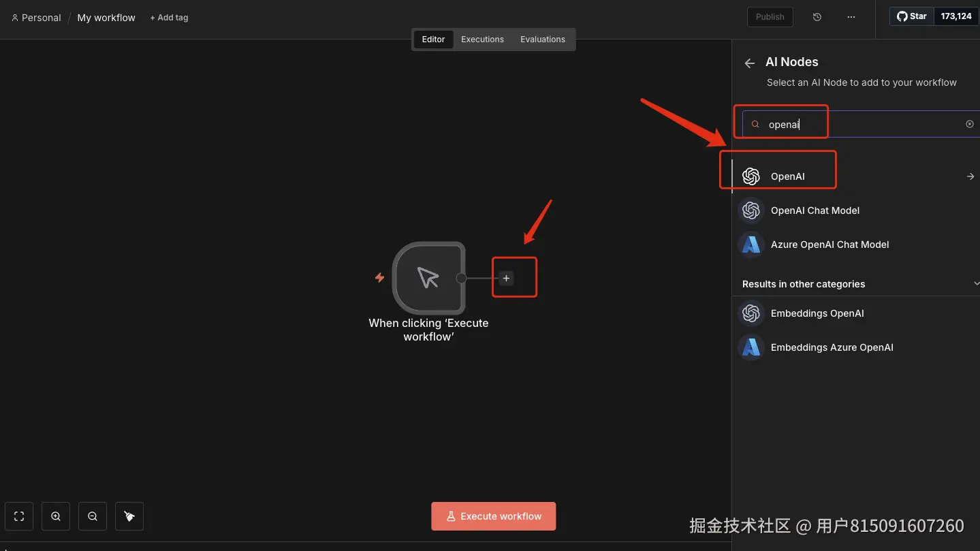Click the Execute workflow button
980x551 pixels.
pos(494,516)
